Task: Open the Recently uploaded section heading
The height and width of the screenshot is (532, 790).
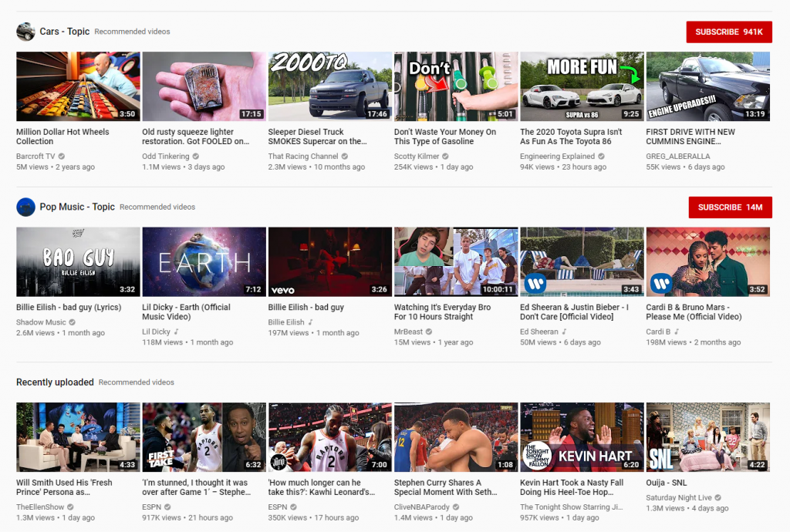Action: 55,382
